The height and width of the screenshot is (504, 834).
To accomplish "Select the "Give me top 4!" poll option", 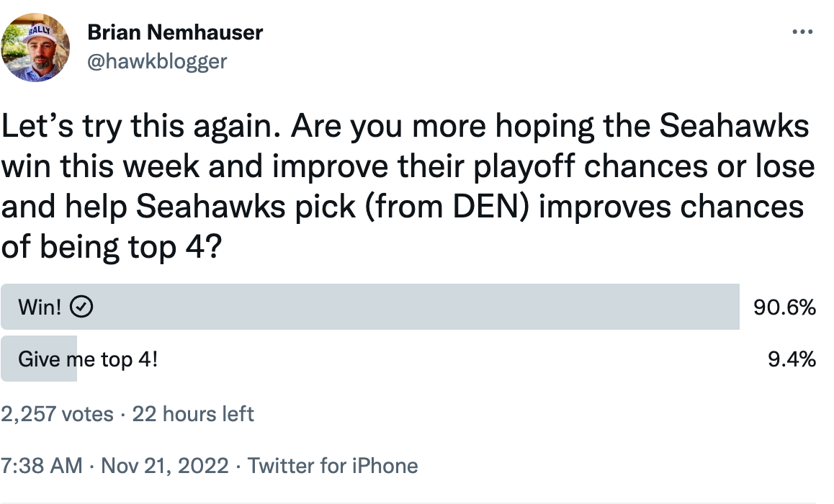I will pos(87,359).
